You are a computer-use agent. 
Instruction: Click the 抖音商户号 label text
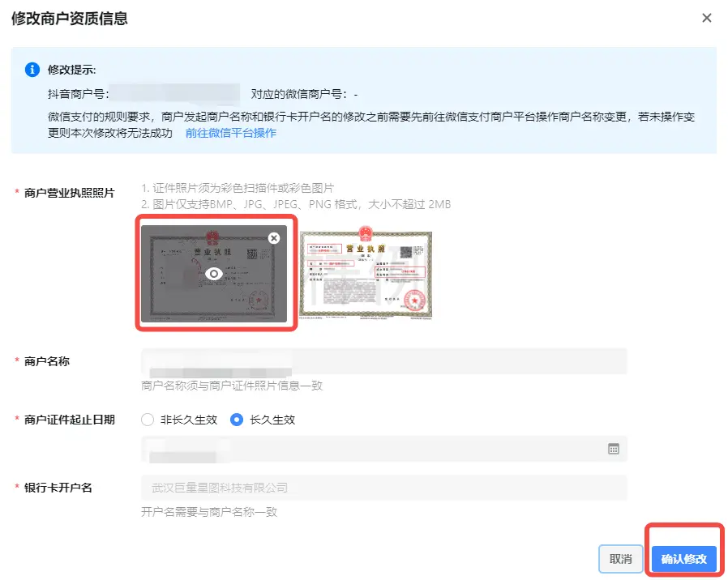(x=78, y=94)
